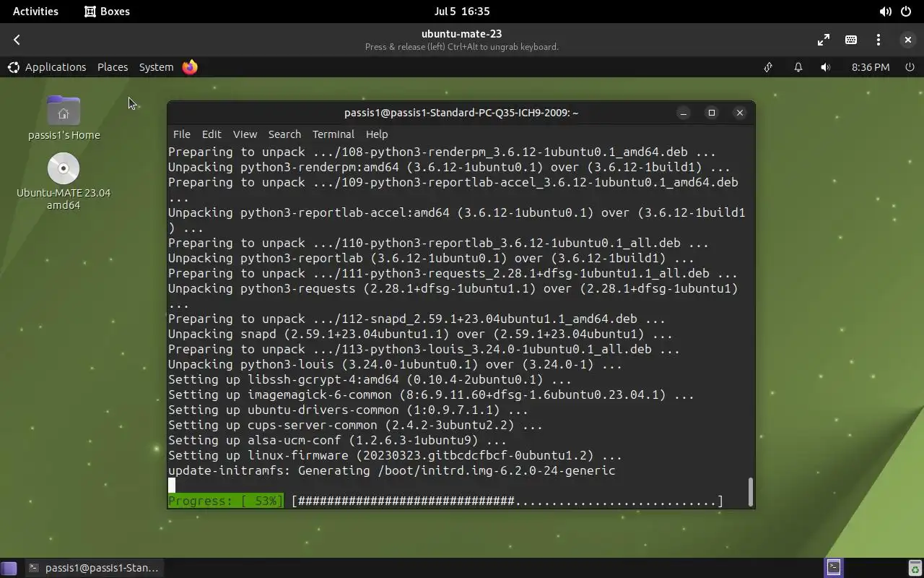The height and width of the screenshot is (578, 924).
Task: Open the Jul 5 16:35 clock menu
Action: (462, 11)
